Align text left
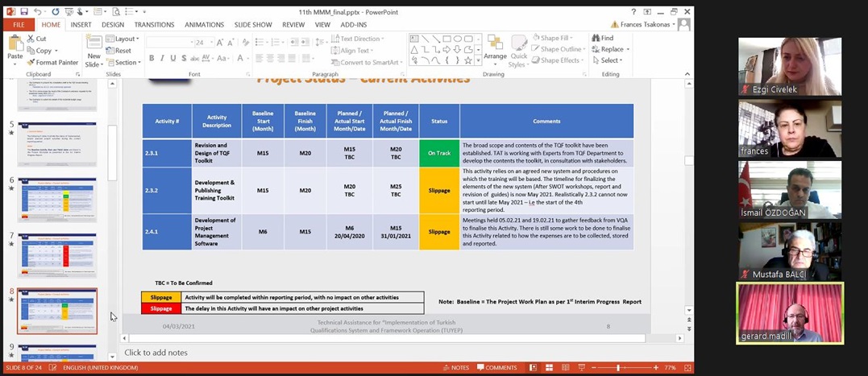The width and height of the screenshot is (868, 376). tap(259, 58)
